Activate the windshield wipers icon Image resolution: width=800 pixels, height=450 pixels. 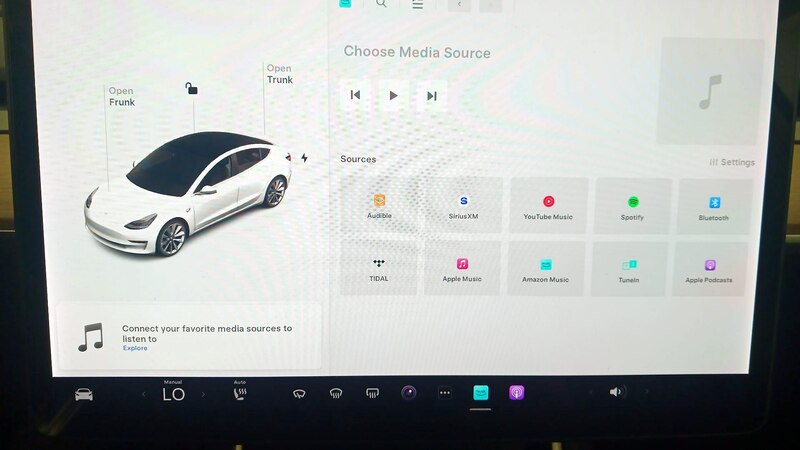point(299,393)
